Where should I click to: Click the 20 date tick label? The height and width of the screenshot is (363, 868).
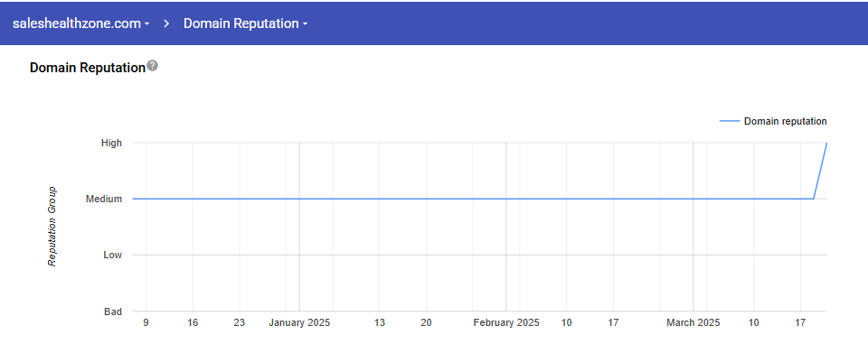(x=426, y=322)
